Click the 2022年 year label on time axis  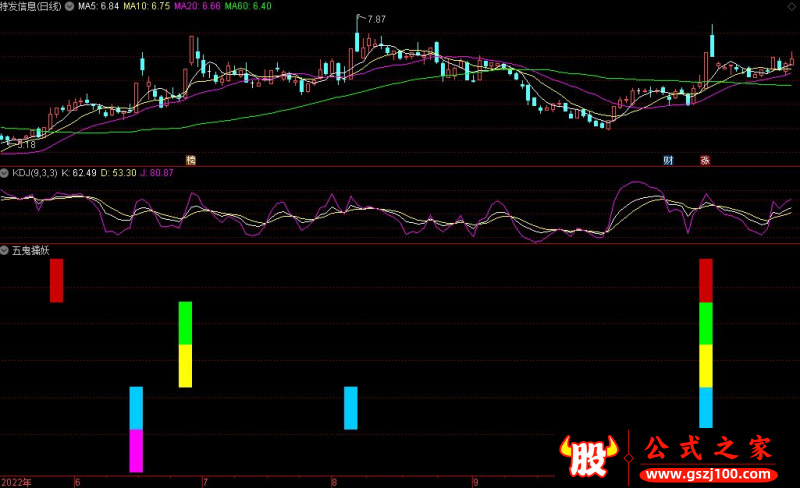point(16,482)
